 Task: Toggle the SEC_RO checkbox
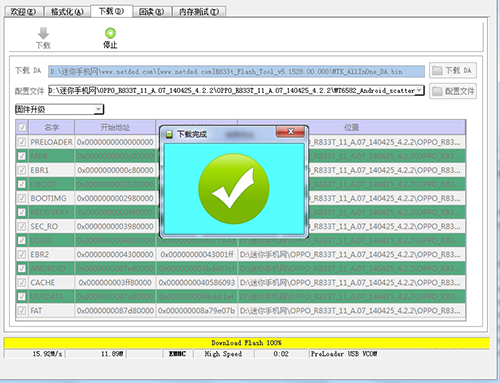point(22,226)
